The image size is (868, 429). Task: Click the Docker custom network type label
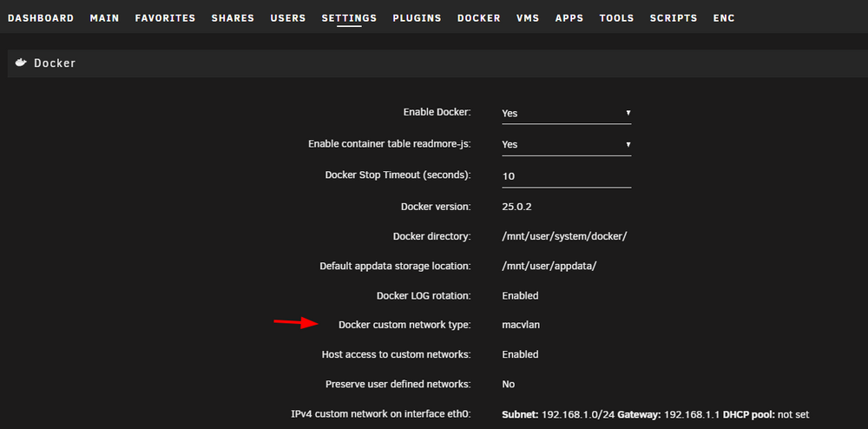pyautogui.click(x=404, y=325)
